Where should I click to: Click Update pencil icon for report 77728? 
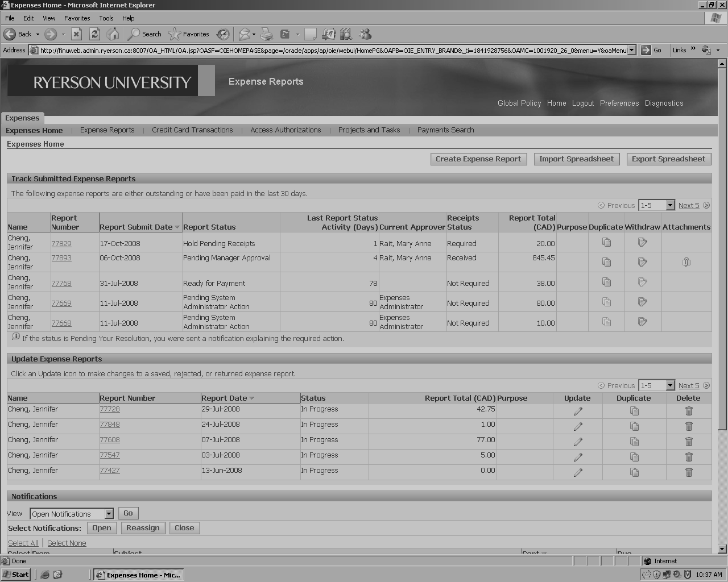click(578, 411)
